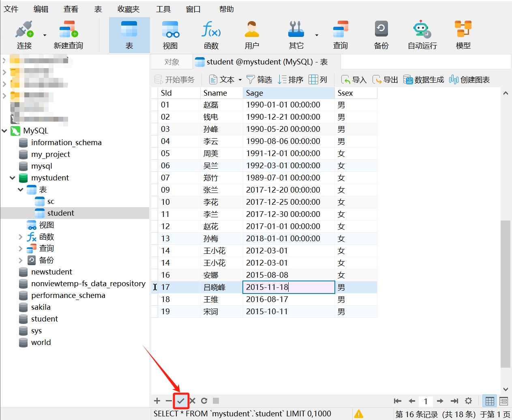Open the 函数 (Function) toolbar icon
This screenshot has width=512, height=420.
pos(211,35)
